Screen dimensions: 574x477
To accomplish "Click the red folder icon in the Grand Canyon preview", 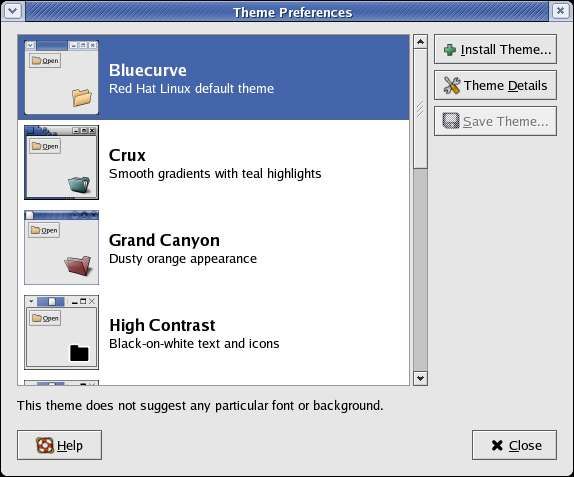I will pos(78,265).
